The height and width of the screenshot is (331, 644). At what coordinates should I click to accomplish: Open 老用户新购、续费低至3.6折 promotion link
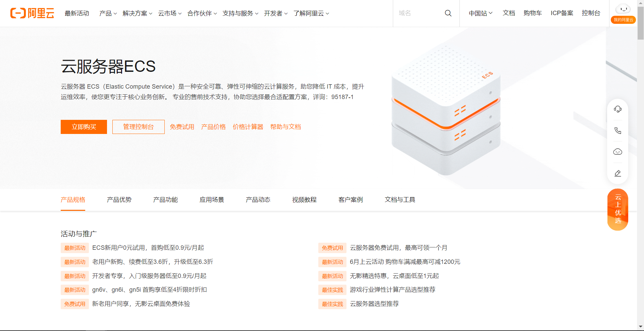(x=153, y=262)
